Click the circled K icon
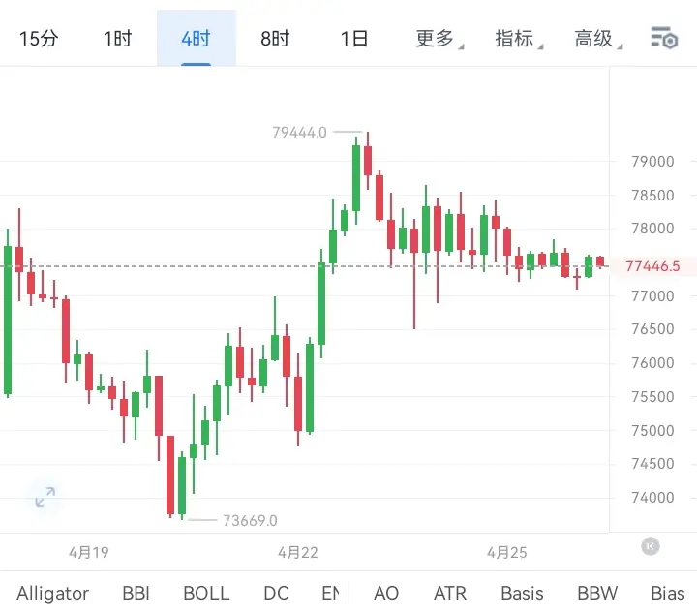 [x=651, y=546]
